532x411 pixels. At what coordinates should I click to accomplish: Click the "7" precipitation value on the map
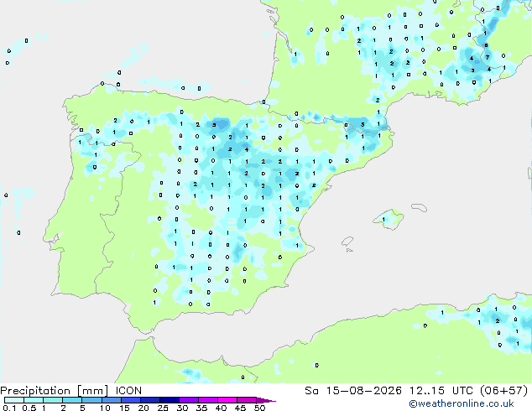(x=488, y=57)
